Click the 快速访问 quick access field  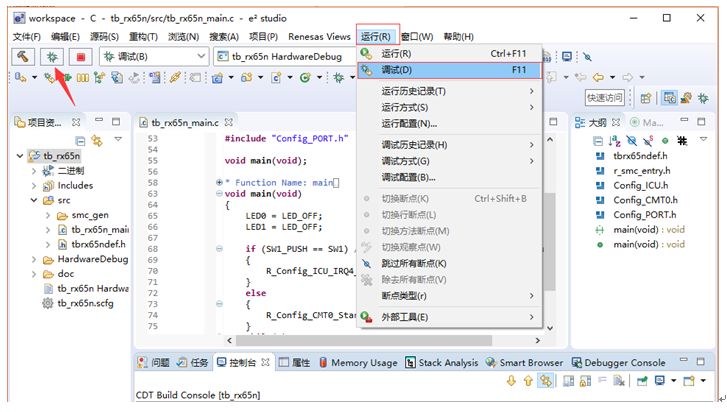[x=605, y=98]
